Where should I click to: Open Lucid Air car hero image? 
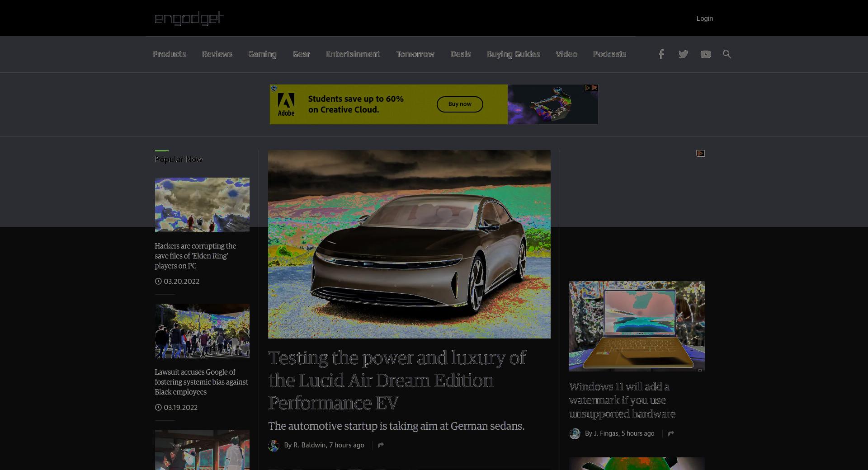pos(409,244)
